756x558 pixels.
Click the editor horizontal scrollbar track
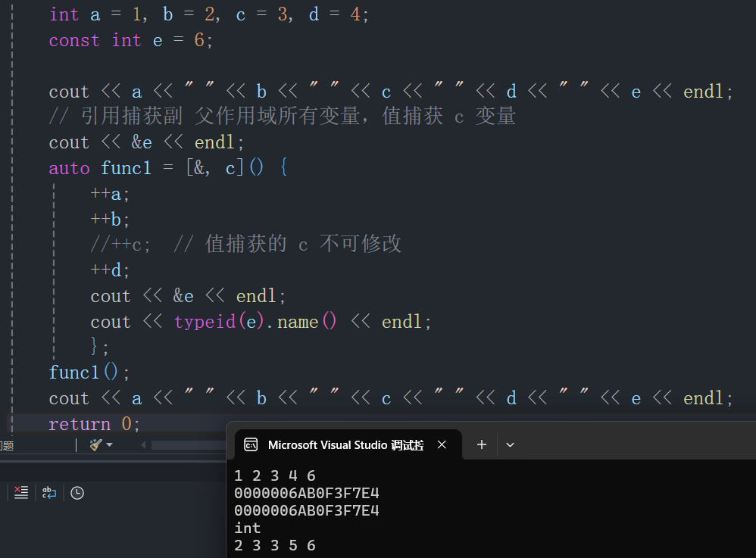(x=188, y=444)
